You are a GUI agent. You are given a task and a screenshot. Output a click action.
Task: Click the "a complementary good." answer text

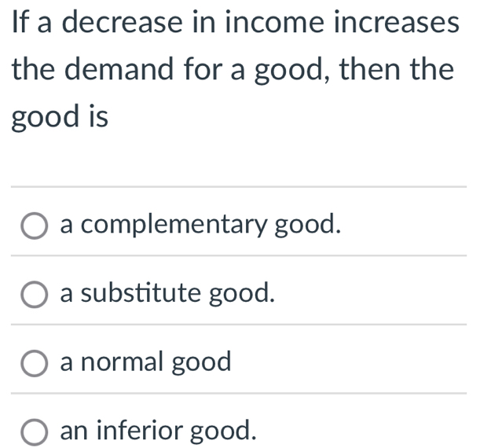(x=201, y=225)
